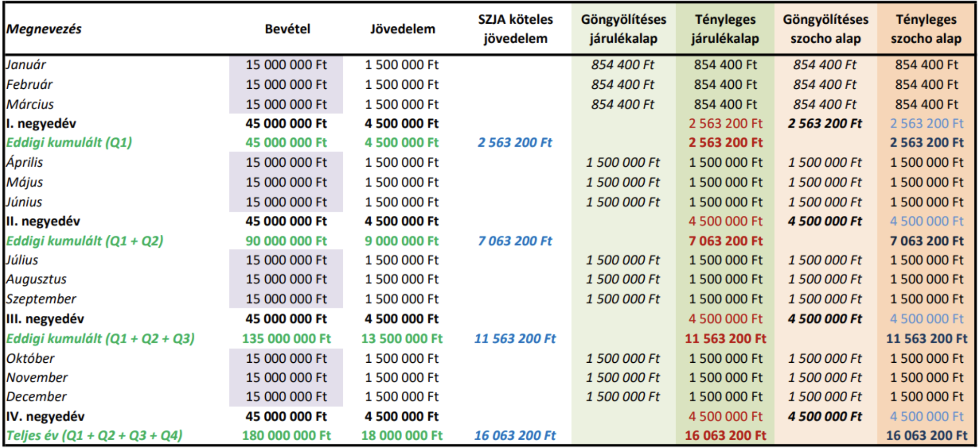Image resolution: width=980 pixels, height=448 pixels.
Task: Click the SZJA köteles jövedelem header
Action: pos(515,29)
